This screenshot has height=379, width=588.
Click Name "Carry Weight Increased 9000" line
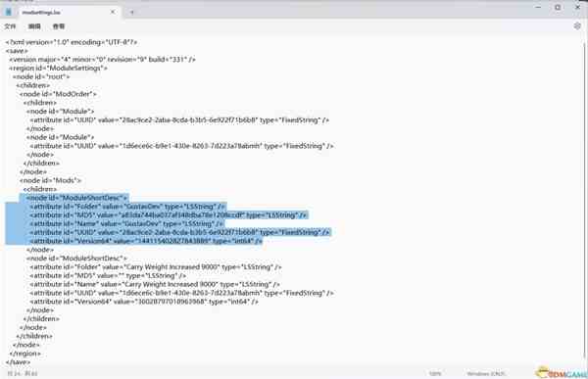(x=155, y=284)
